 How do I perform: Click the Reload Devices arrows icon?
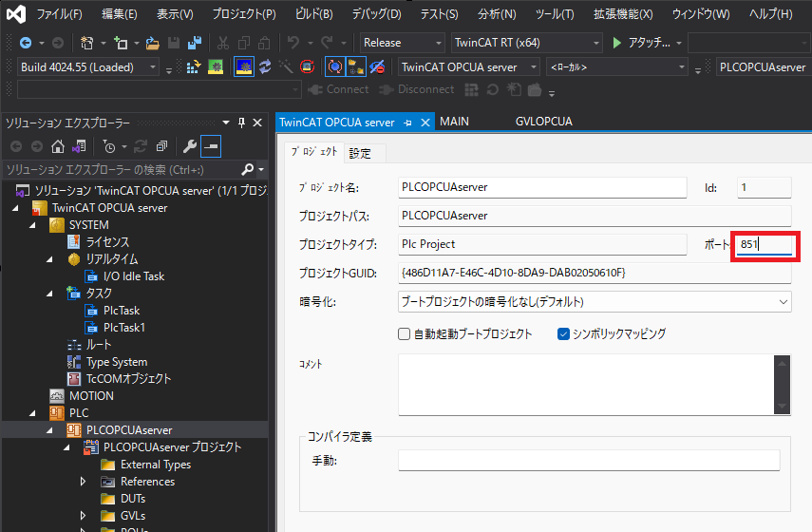coord(265,66)
